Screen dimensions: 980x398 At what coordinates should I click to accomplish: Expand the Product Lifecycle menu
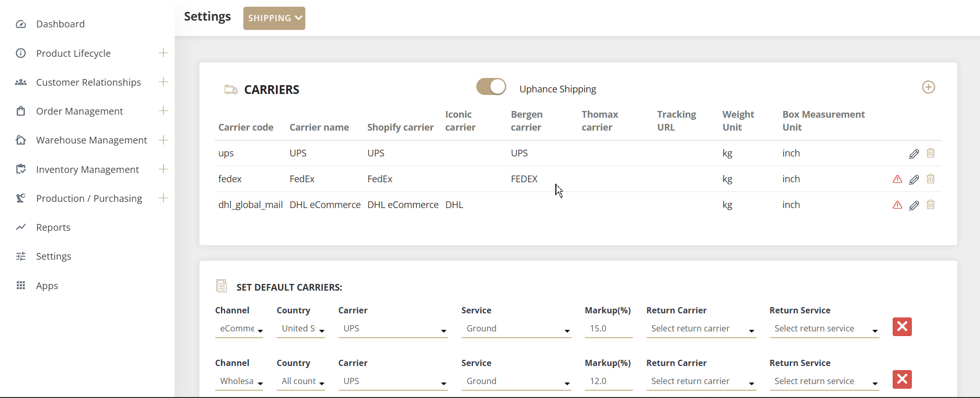(163, 53)
